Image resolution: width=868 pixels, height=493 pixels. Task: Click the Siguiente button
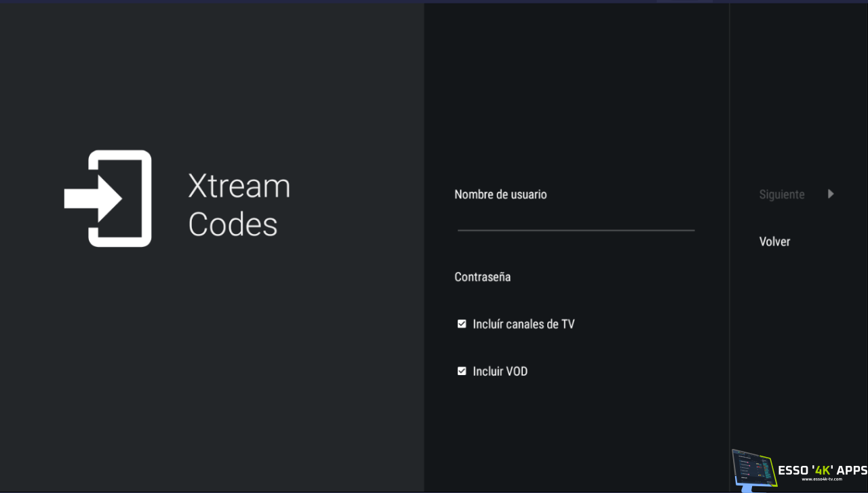tap(782, 195)
